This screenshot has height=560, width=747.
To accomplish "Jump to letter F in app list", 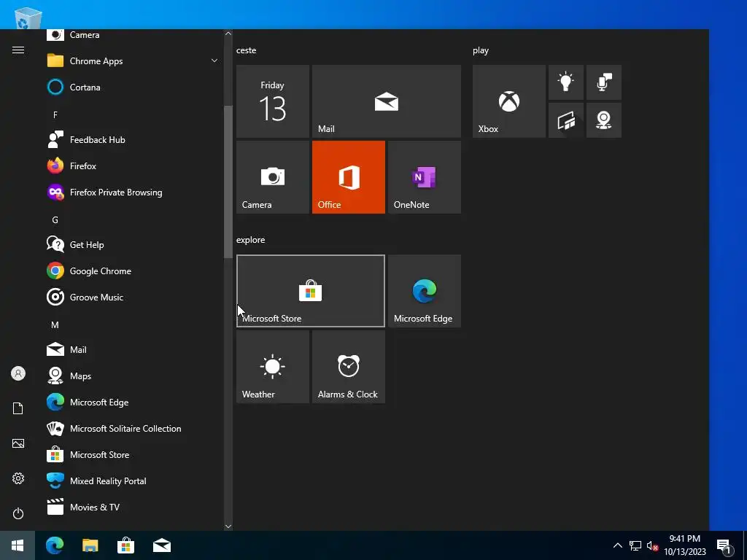I will coord(55,114).
